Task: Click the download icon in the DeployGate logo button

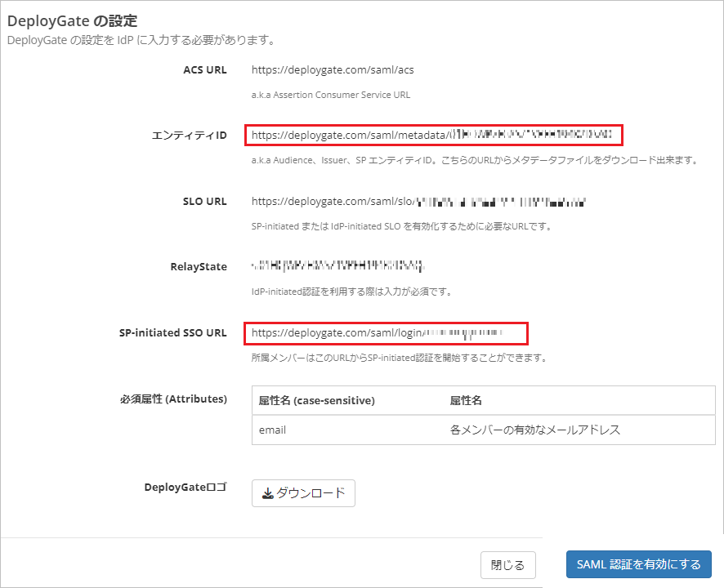Action: pos(267,493)
